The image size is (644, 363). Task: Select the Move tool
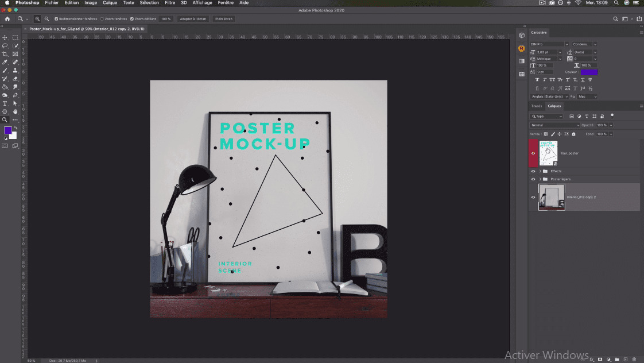pos(5,37)
